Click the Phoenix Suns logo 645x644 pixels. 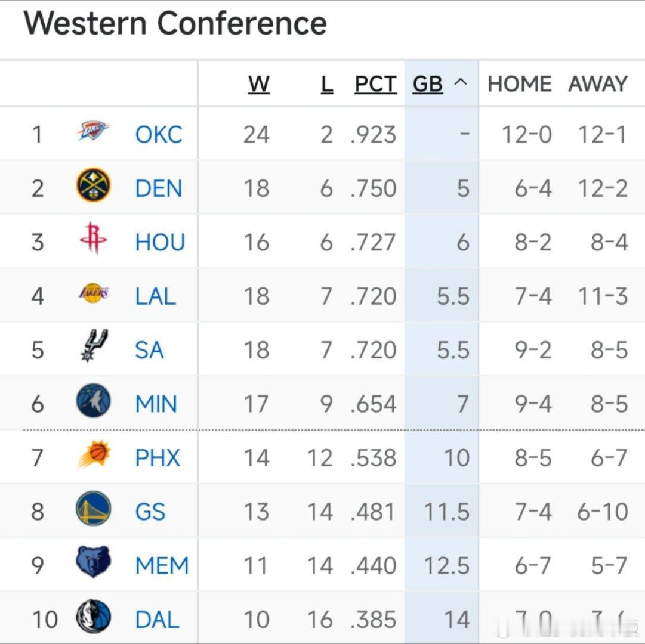(94, 455)
